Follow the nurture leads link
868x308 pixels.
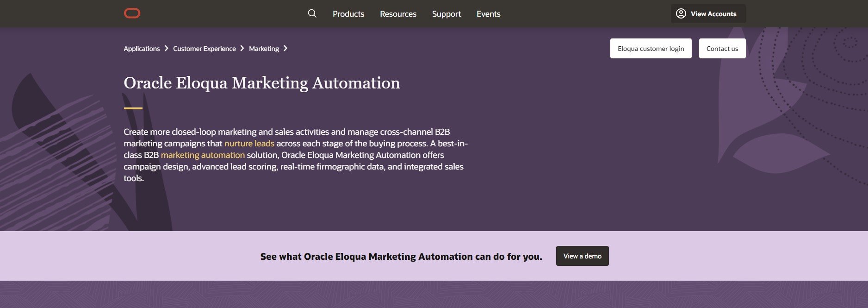(x=249, y=143)
